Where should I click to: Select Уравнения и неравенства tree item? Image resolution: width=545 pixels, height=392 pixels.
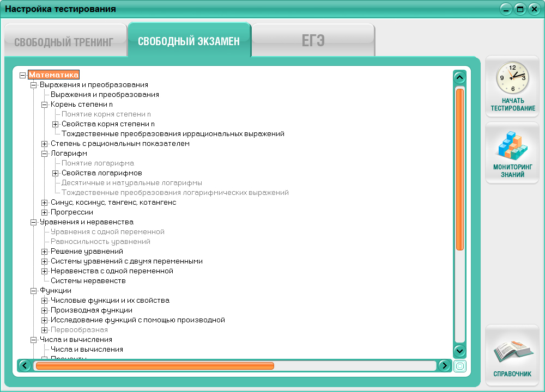pos(87,222)
